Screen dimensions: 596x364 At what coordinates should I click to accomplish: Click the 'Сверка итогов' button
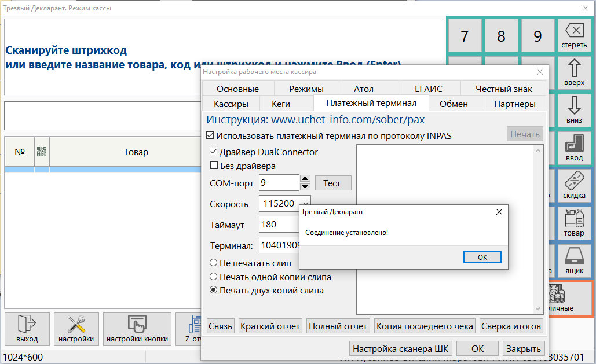point(511,326)
